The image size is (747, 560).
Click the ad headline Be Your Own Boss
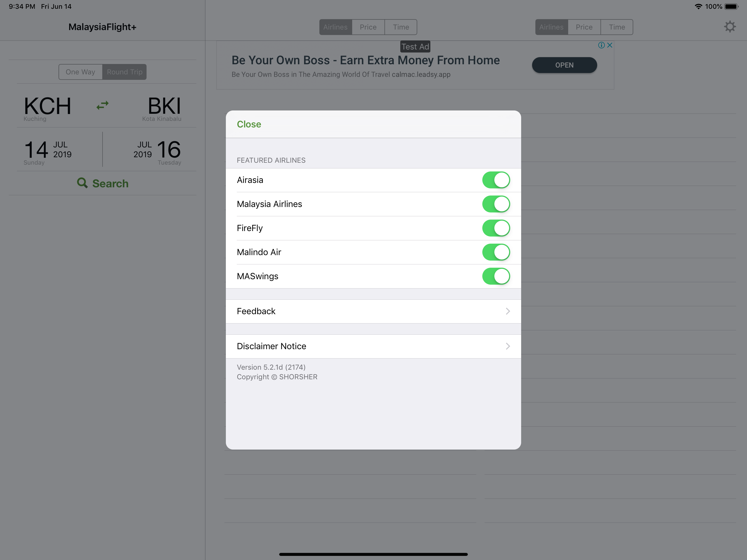click(x=365, y=60)
